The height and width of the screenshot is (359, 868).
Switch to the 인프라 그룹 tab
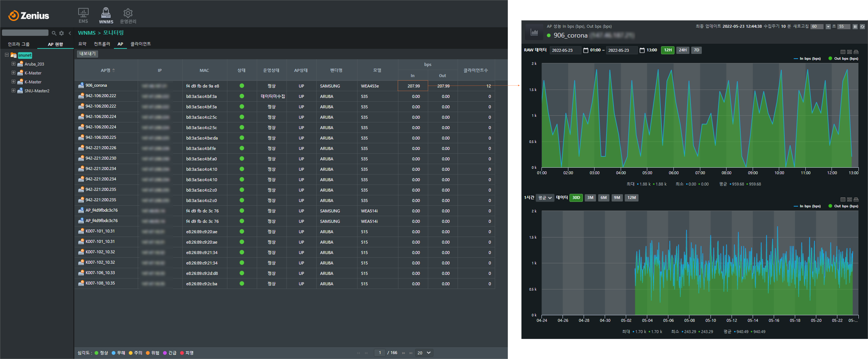tap(19, 44)
